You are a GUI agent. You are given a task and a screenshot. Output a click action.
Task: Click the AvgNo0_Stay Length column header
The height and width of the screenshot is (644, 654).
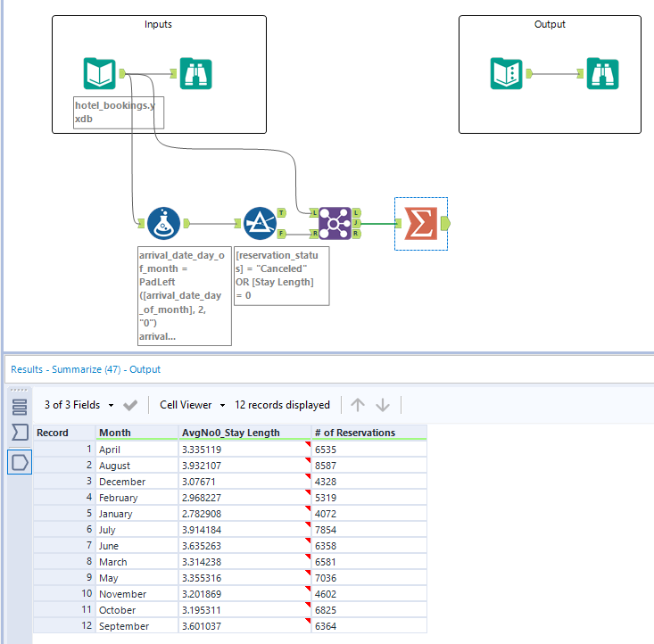pyautogui.click(x=244, y=433)
